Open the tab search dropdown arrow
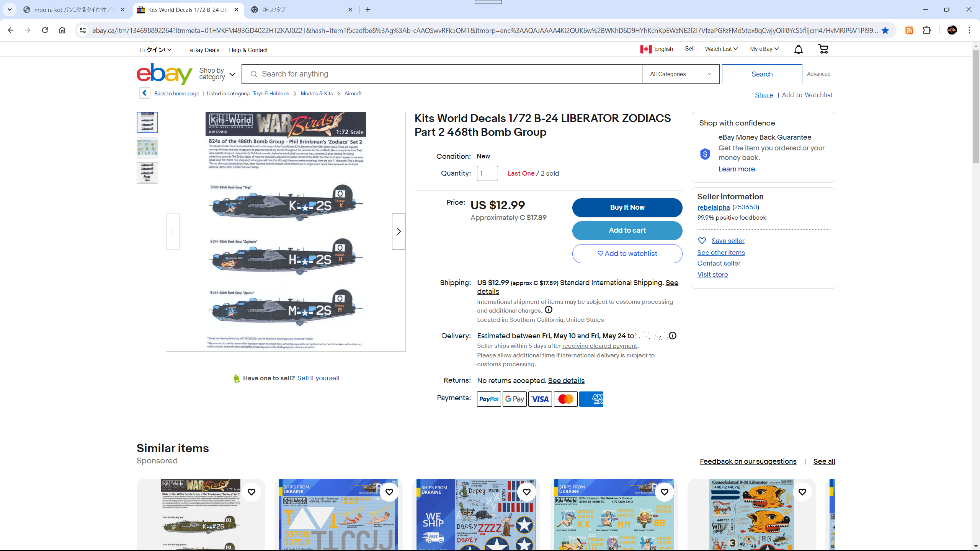 (x=10, y=10)
